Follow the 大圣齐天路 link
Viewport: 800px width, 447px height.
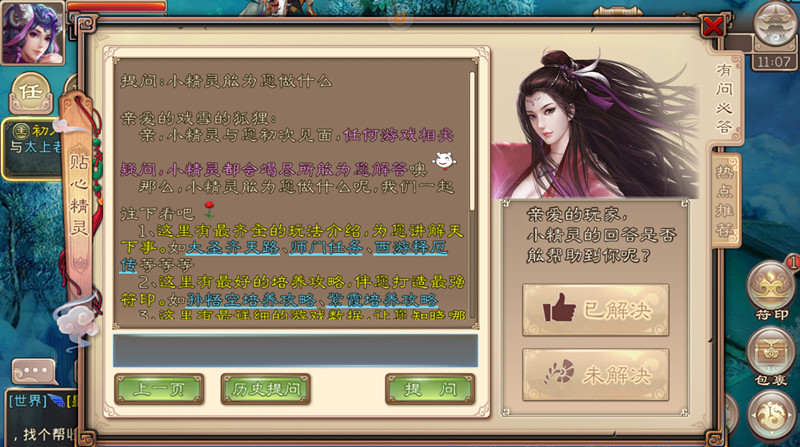pos(232,247)
